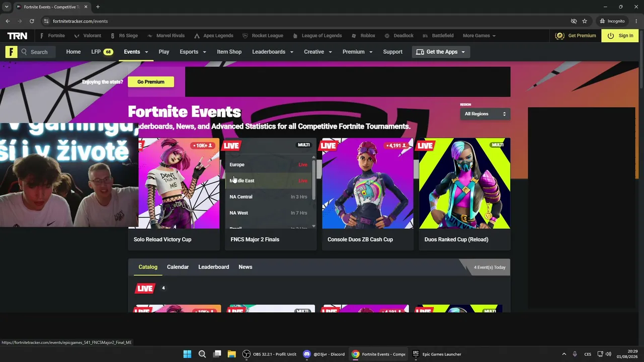The height and width of the screenshot is (362, 644).
Task: Click the browser back arrow
Action: click(x=8, y=21)
